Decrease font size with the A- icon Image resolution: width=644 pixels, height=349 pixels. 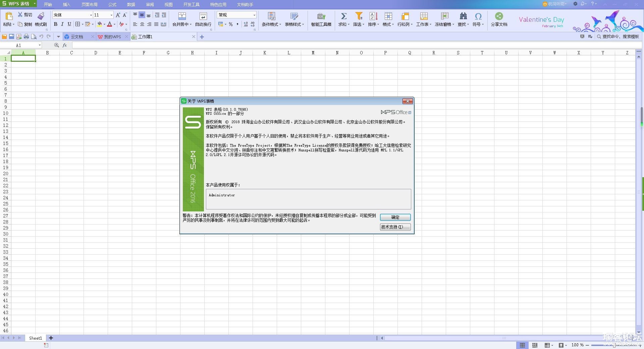(124, 15)
